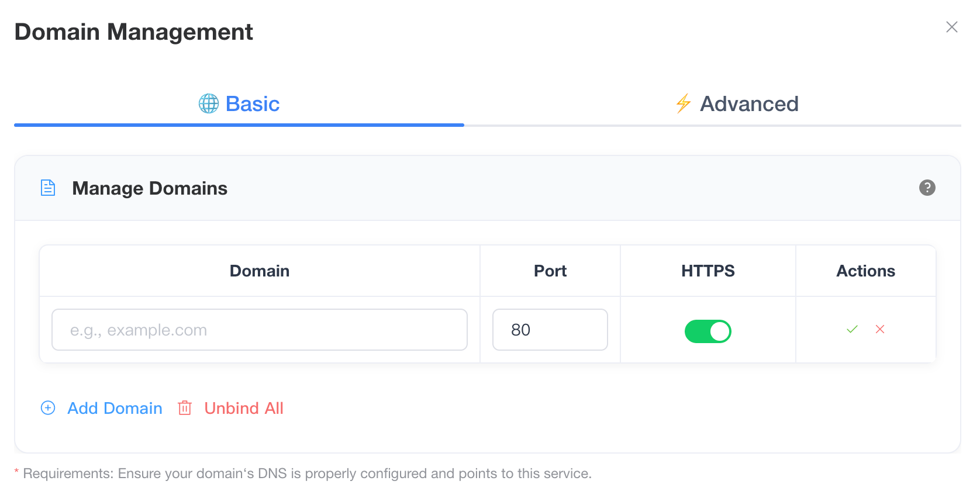Confirm the domain row with the green checkmark

852,330
